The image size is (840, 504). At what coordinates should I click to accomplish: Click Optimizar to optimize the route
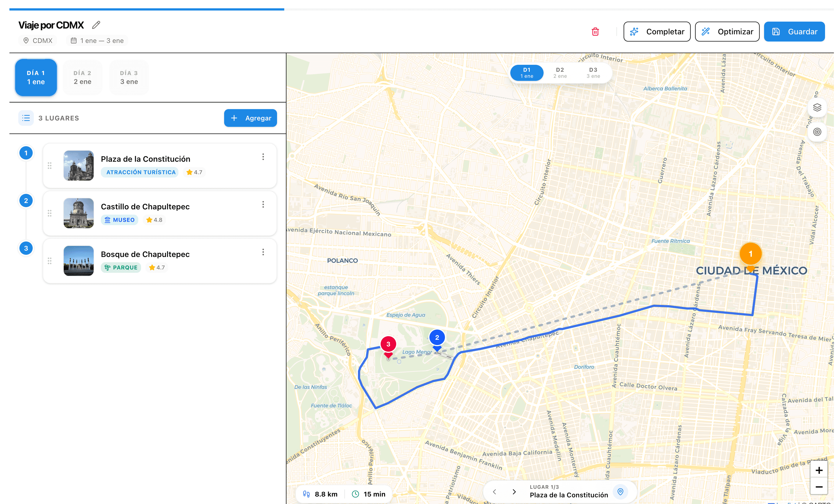(727, 31)
